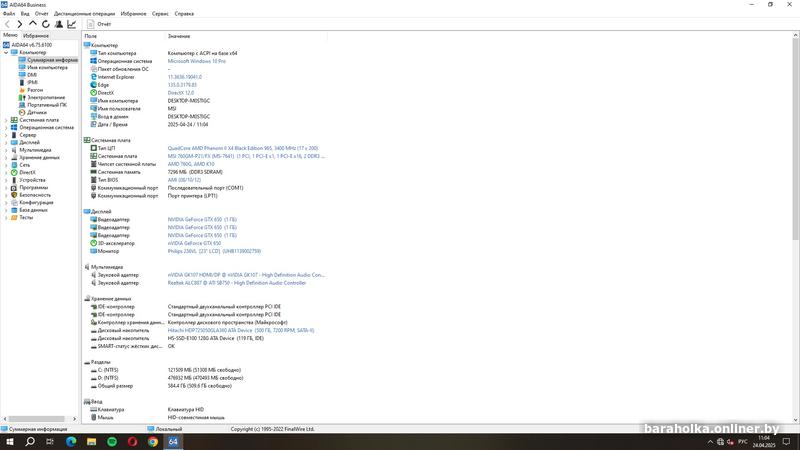Select AIDA64 v6.75.6100 root tree item
The image size is (800, 450).
27,45
